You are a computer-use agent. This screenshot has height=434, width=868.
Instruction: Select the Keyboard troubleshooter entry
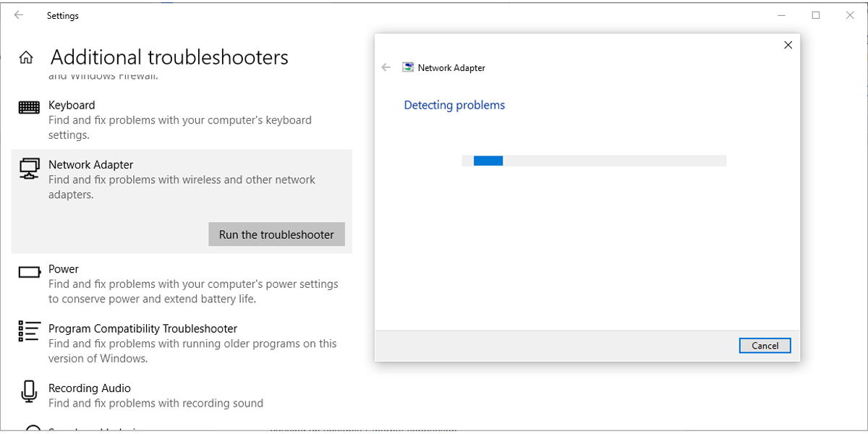[x=181, y=120]
